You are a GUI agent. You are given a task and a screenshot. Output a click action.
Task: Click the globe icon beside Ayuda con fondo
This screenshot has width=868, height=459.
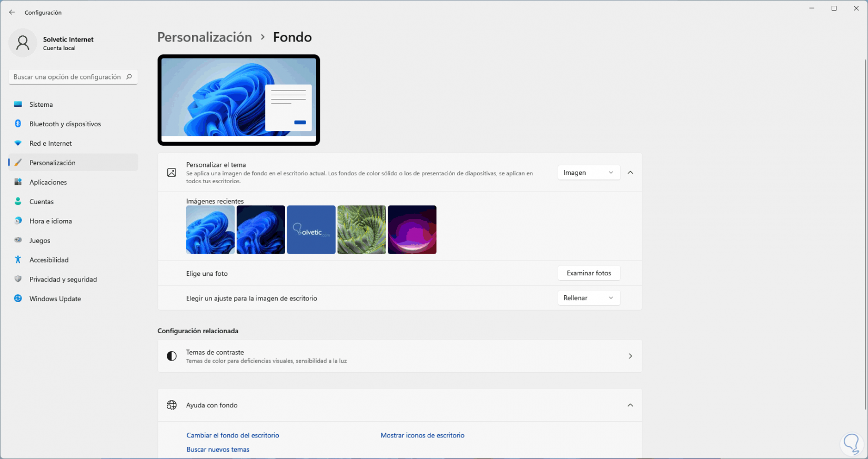point(171,405)
